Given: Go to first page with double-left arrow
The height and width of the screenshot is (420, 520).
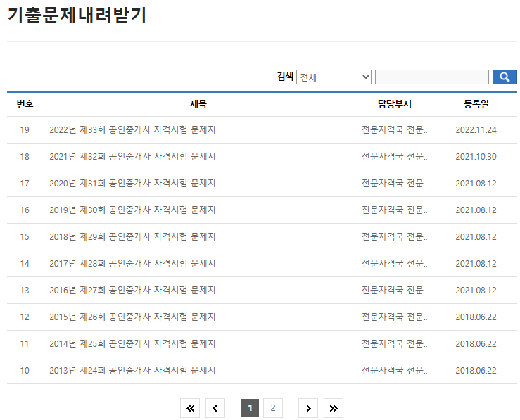Looking at the screenshot, I should tap(190, 408).
